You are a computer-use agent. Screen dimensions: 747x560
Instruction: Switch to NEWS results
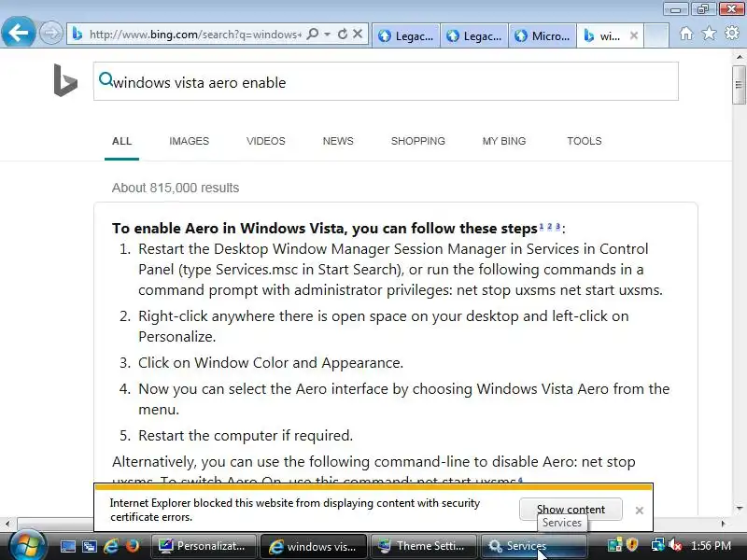coord(338,141)
